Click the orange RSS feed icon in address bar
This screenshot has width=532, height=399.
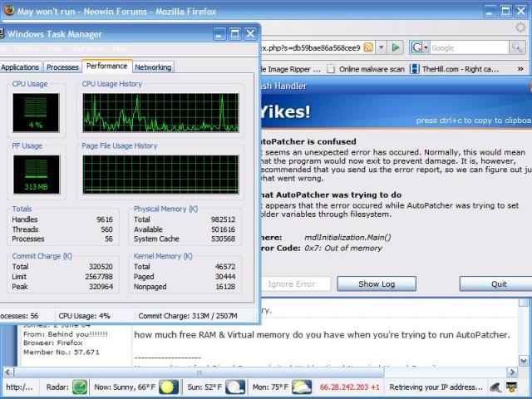pyautogui.click(x=368, y=47)
